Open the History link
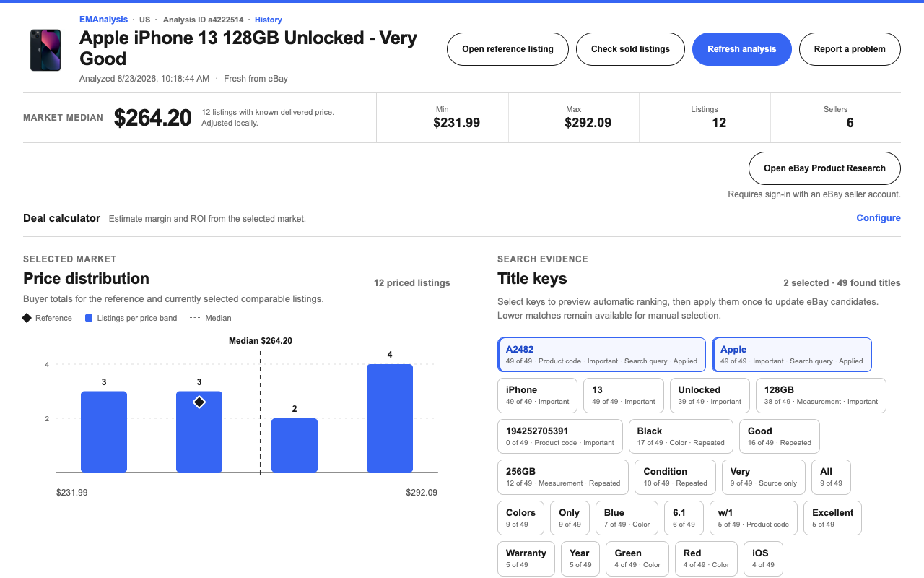This screenshot has height=578, width=924. [x=269, y=20]
